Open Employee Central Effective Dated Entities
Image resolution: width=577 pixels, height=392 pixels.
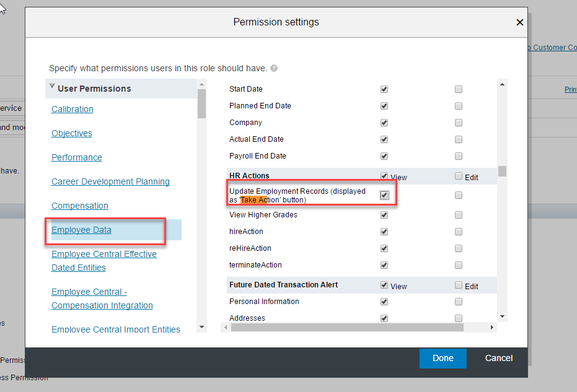104,261
